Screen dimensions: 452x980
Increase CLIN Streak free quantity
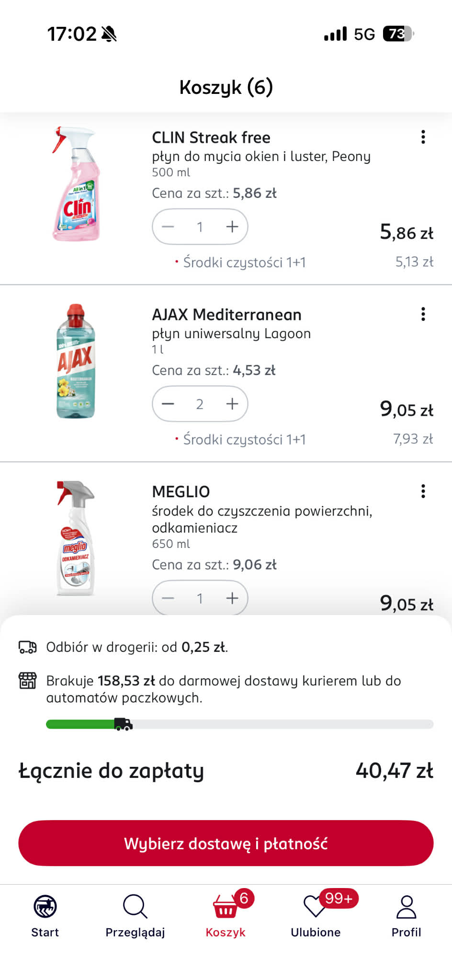point(232,227)
